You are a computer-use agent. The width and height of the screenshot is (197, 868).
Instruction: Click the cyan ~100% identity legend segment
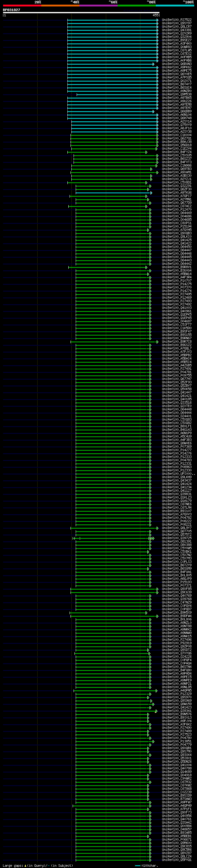175,6
